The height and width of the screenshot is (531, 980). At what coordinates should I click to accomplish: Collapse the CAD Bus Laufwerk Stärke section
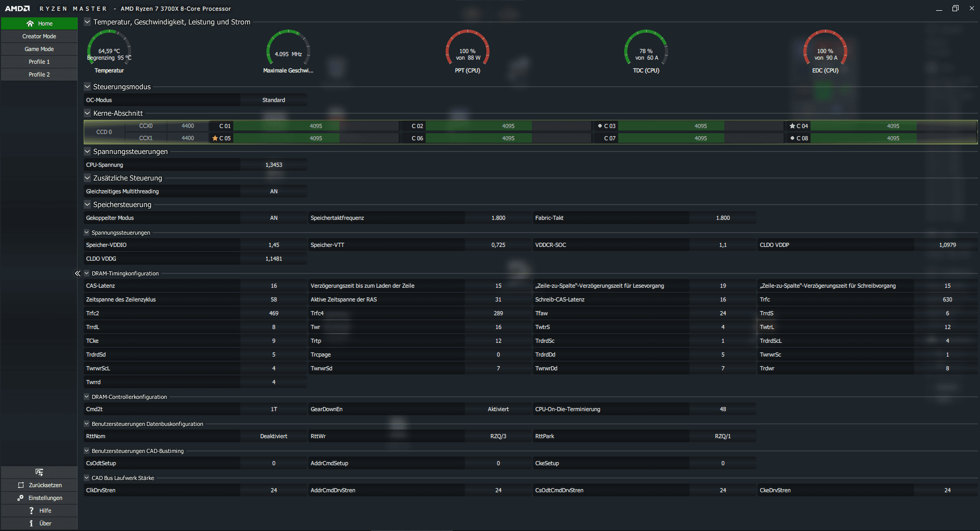87,478
